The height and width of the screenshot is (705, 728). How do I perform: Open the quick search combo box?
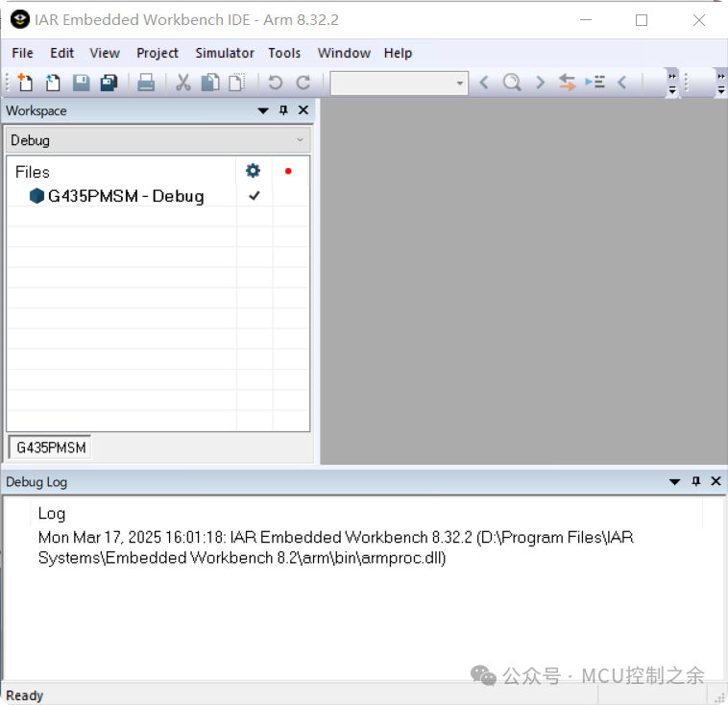pyautogui.click(x=399, y=84)
